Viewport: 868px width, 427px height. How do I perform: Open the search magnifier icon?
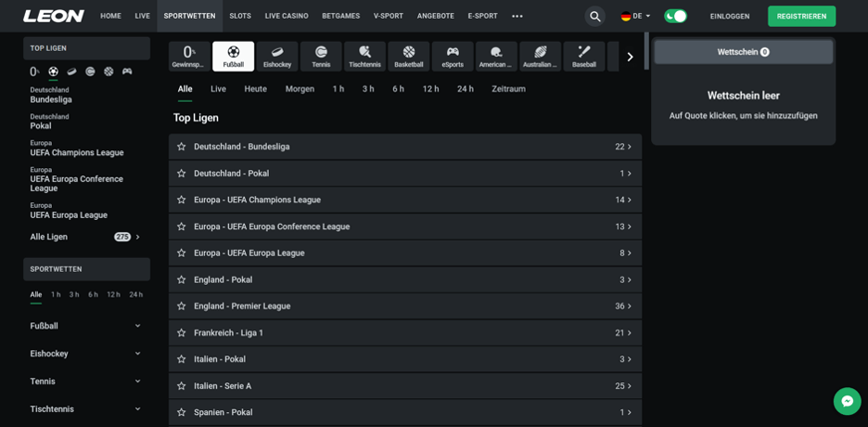click(x=595, y=17)
